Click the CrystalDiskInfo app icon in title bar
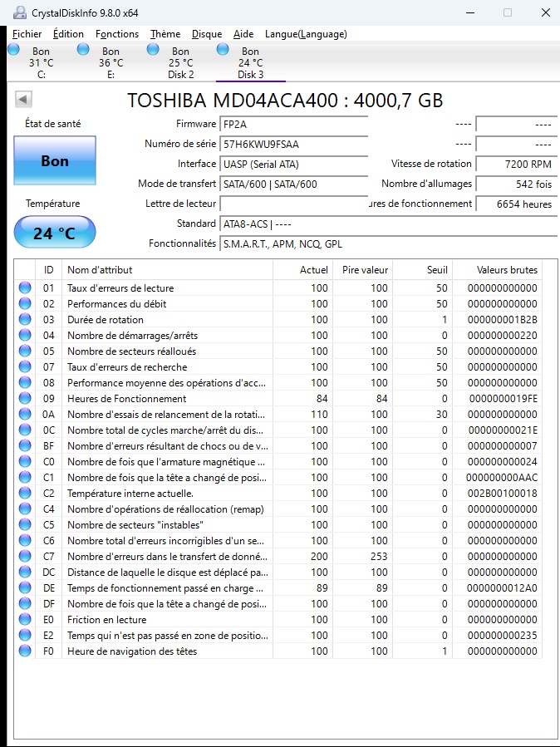The width and height of the screenshot is (560, 747). (19, 12)
